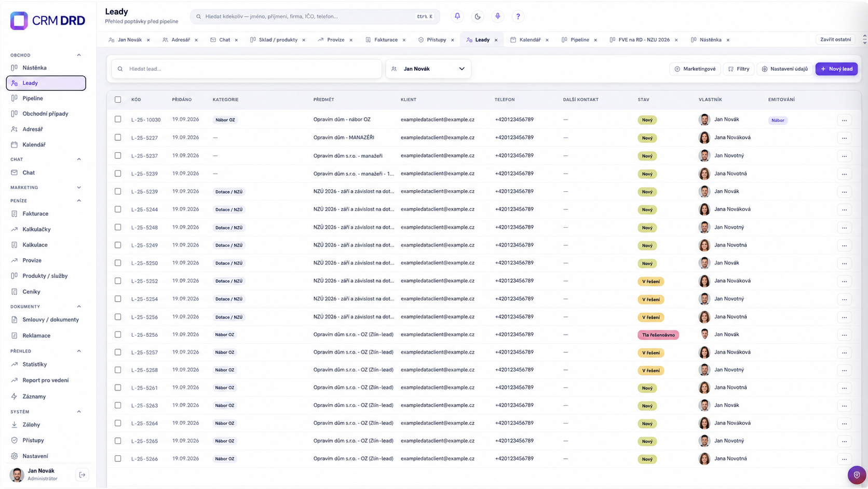Open the notifications bell icon

point(457,16)
